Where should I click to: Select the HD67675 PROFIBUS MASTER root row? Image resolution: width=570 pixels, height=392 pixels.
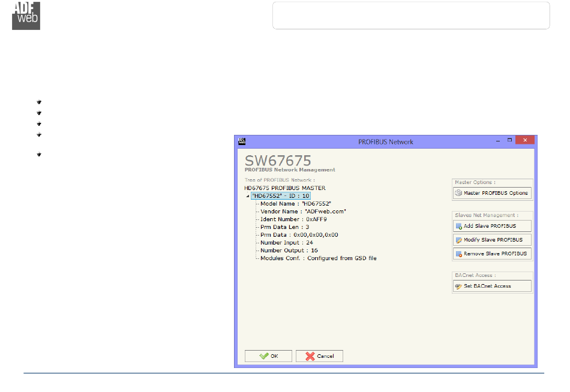[285, 188]
